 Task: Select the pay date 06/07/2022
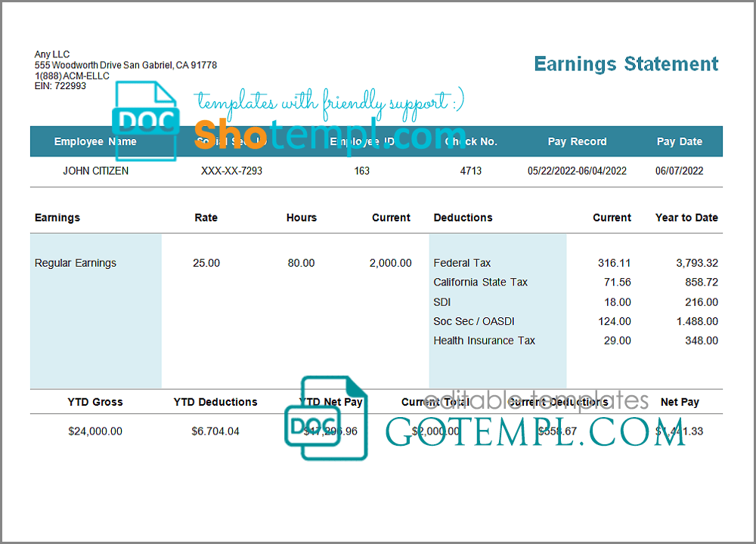point(679,171)
